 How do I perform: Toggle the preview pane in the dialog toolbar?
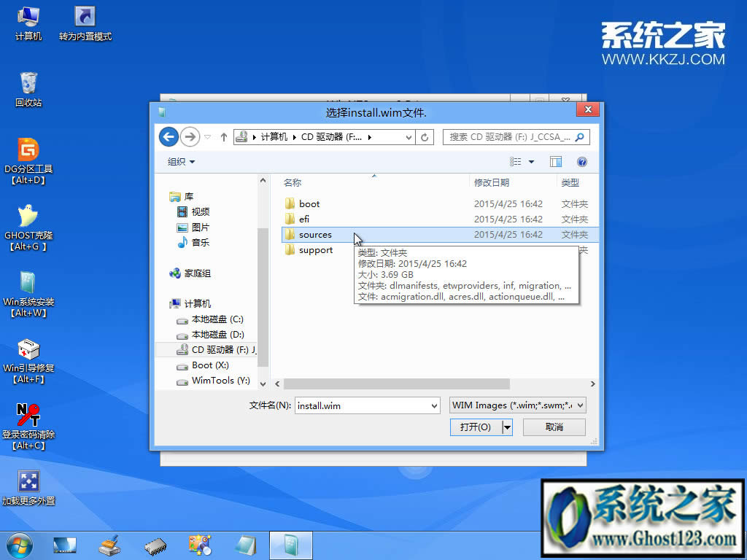555,161
